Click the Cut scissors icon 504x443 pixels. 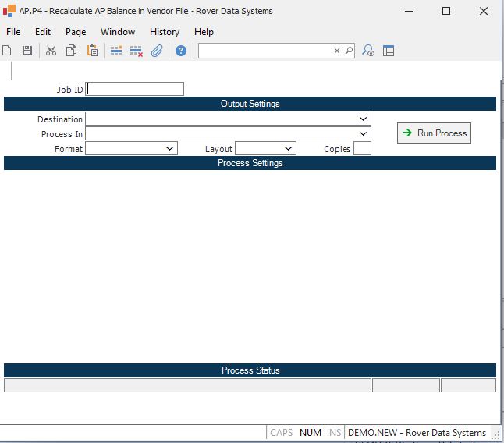[x=51, y=51]
